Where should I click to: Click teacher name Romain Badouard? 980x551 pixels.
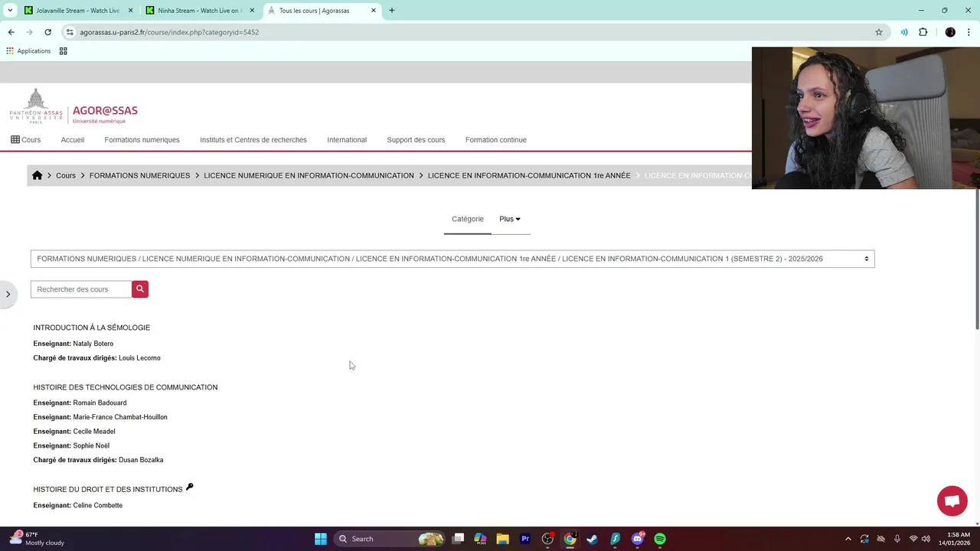(x=100, y=403)
